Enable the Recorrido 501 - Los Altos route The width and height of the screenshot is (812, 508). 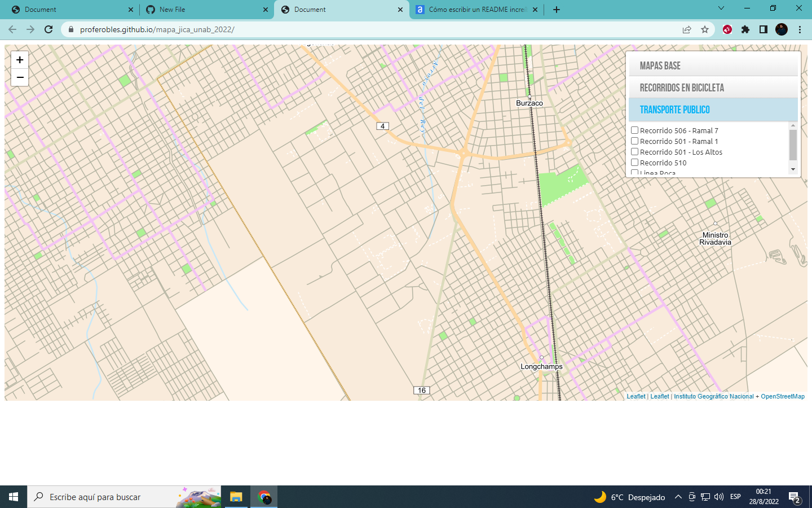[x=634, y=151]
